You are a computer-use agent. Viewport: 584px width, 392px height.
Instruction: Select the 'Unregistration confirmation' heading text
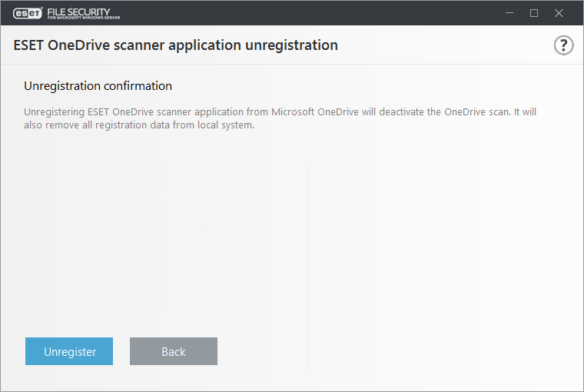click(98, 86)
